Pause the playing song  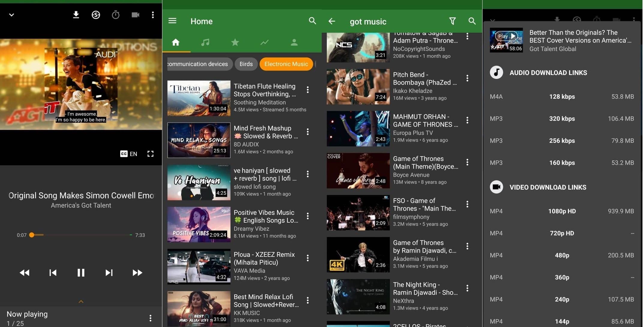pos(81,272)
